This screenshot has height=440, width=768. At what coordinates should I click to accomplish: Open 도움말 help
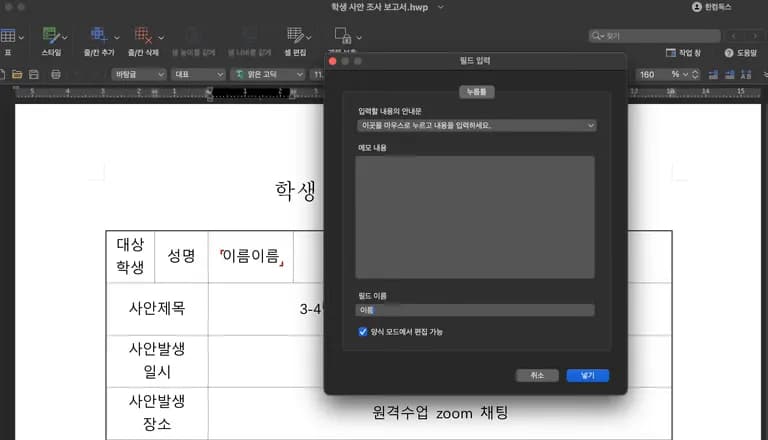(x=741, y=52)
